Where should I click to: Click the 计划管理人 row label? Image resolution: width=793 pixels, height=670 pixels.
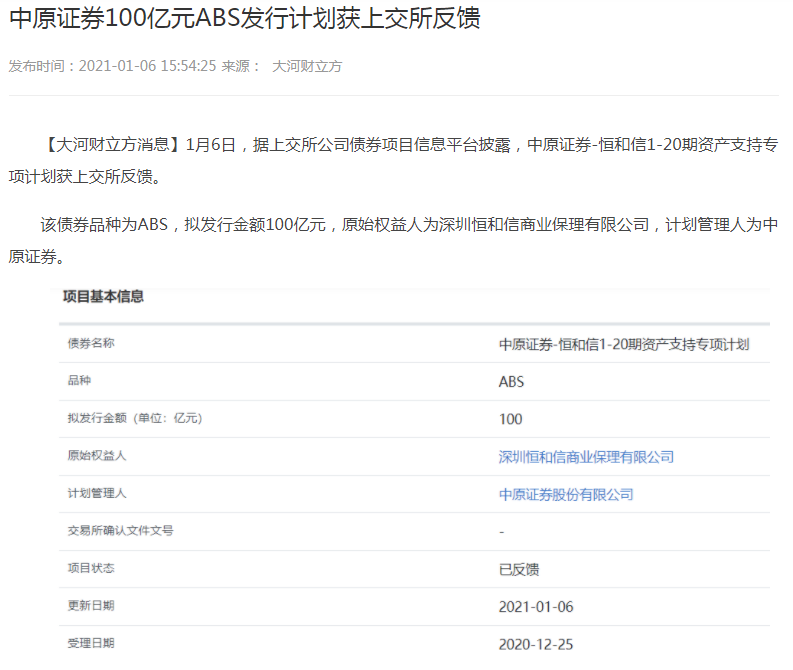[97, 493]
